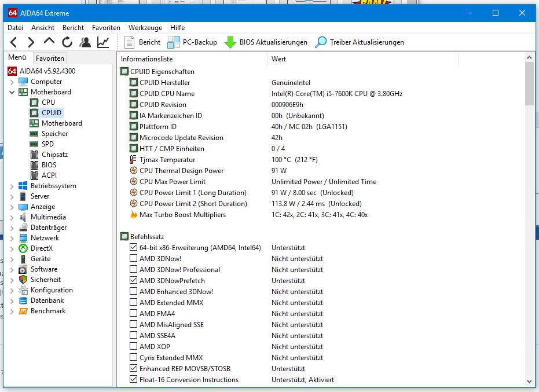Image resolution: width=539 pixels, height=392 pixels.
Task: Expand the Server tree node
Action: click(x=12, y=196)
